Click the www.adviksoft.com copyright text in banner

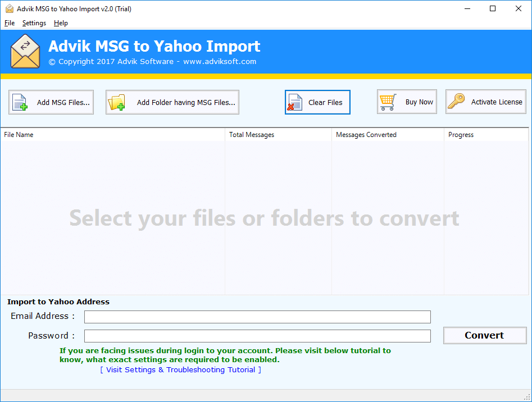pyautogui.click(x=152, y=62)
